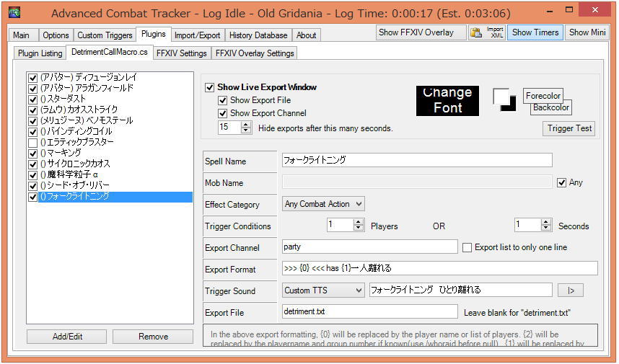Click the Trigger Test button
This screenshot has height=364, width=619.
pyautogui.click(x=569, y=128)
